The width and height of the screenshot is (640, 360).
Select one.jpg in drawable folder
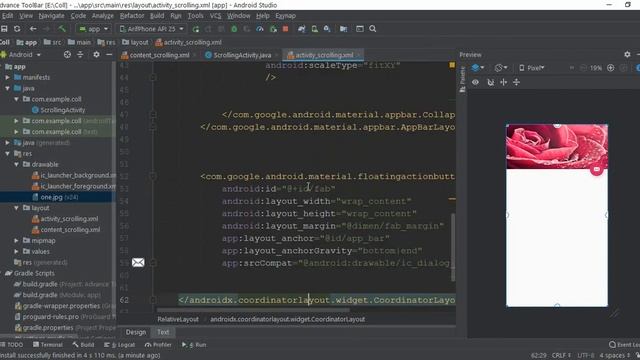click(51, 197)
